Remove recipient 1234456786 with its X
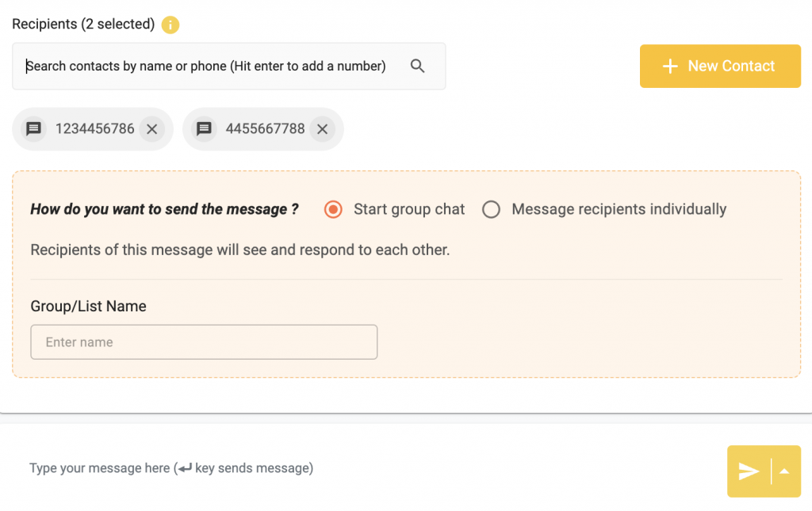 click(x=151, y=129)
